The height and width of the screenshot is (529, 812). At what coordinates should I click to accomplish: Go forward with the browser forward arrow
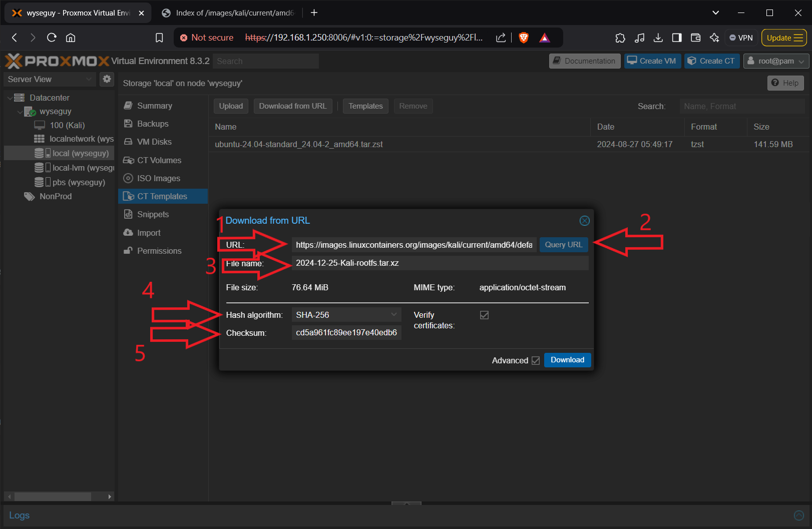pyautogui.click(x=33, y=38)
